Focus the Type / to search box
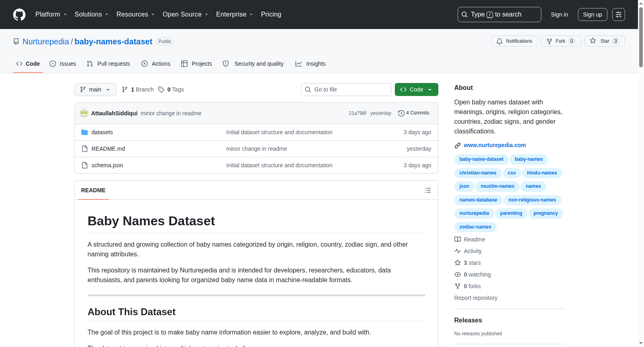The height and width of the screenshot is (347, 644). (500, 15)
